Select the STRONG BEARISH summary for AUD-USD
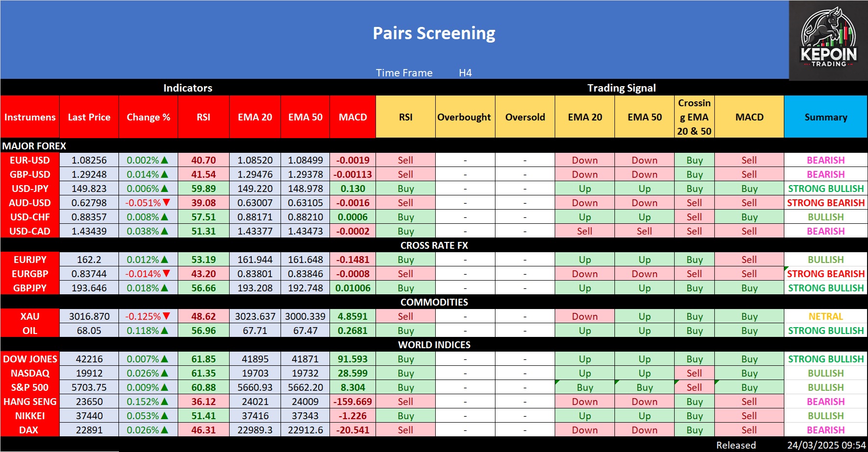The image size is (868, 452). (825, 203)
